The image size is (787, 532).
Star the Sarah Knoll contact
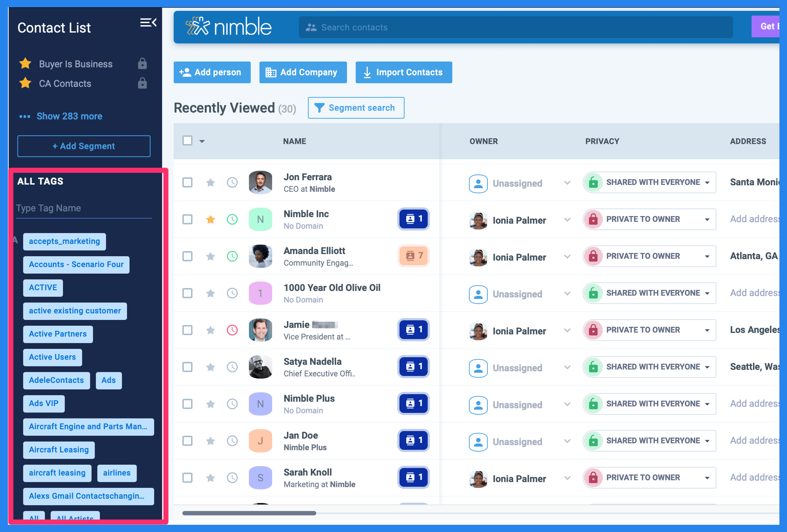pos(210,478)
